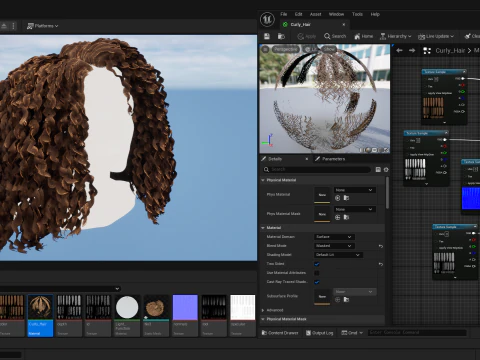Collapse the Physical Material section
Image resolution: width=480 pixels, height=360 pixels.
263,180
